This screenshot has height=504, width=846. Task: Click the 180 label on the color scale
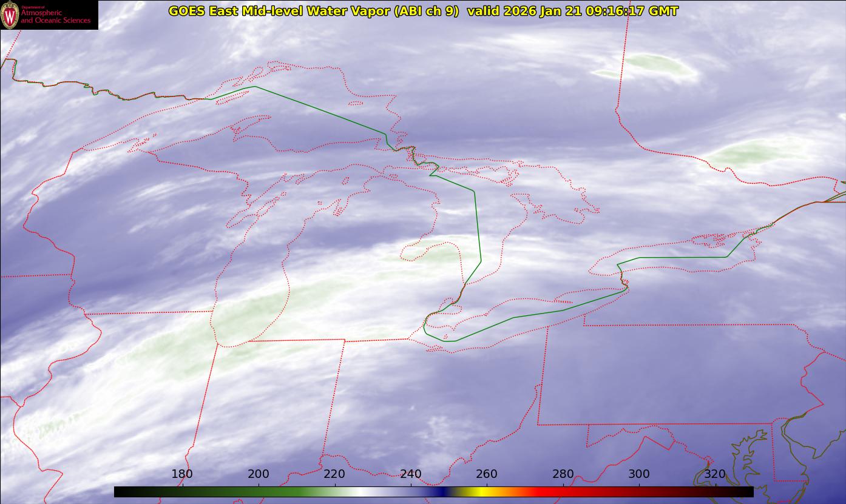(x=182, y=474)
